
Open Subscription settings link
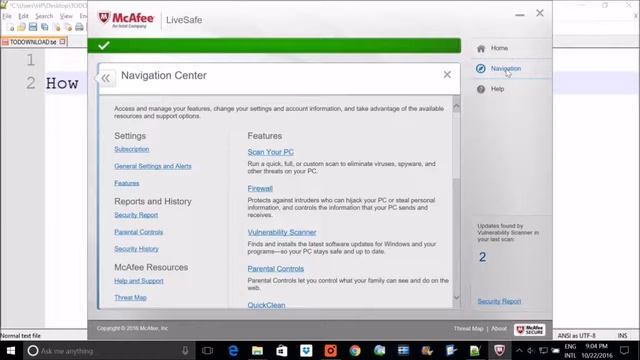(x=131, y=149)
